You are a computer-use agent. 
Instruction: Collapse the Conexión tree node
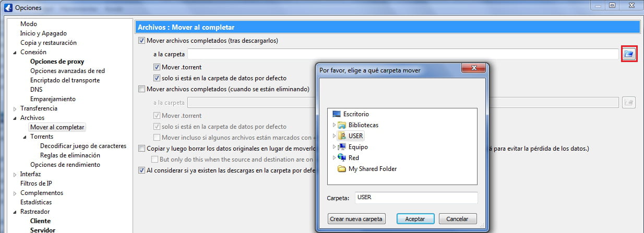(x=15, y=52)
